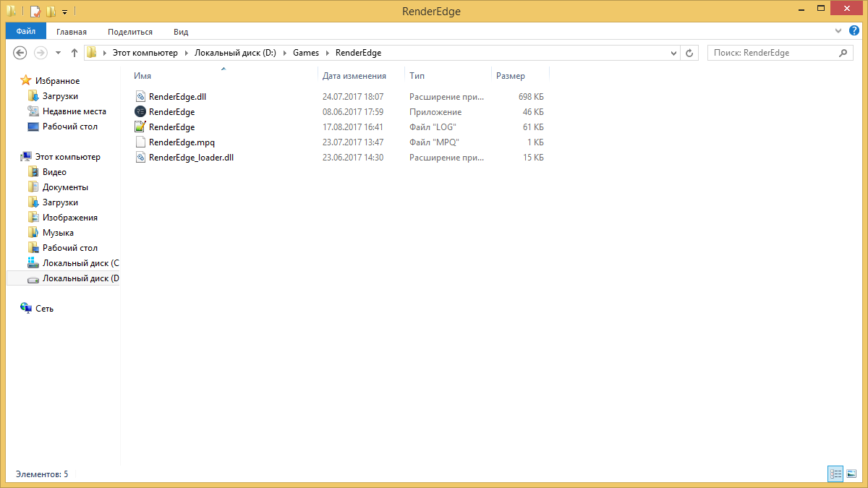Click the date 24.07.2017 18:07

coord(353,96)
